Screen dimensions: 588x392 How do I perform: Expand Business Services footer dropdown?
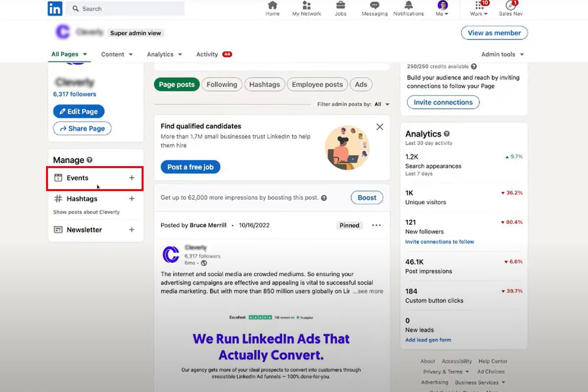click(x=480, y=382)
